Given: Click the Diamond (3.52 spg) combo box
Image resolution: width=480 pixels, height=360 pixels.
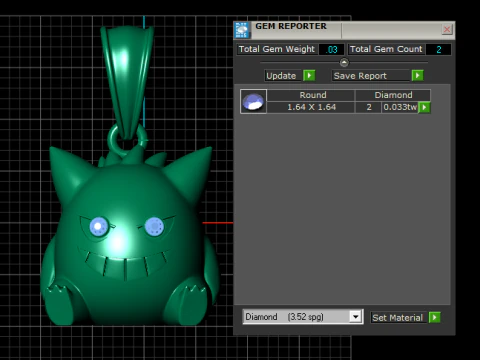Looking at the screenshot, I should [303, 317].
